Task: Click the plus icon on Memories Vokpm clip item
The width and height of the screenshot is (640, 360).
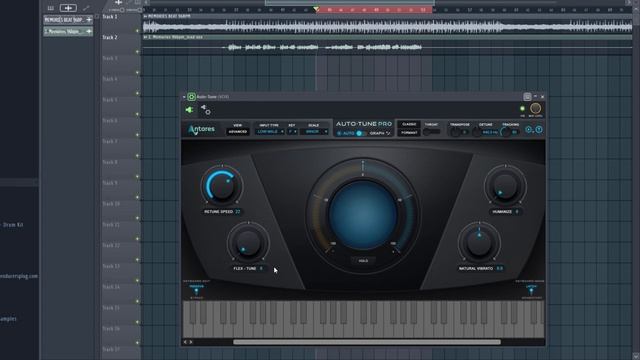Action: 89,31
